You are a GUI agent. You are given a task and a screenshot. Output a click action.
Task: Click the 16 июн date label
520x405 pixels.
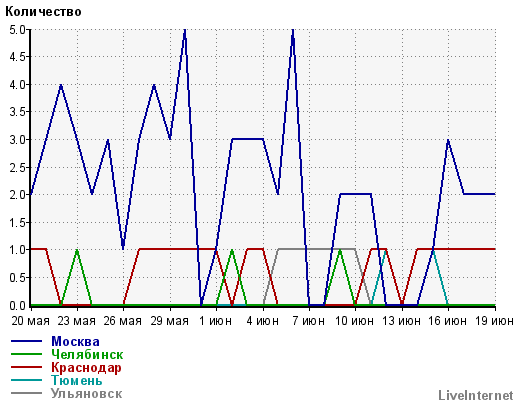[x=447, y=321]
